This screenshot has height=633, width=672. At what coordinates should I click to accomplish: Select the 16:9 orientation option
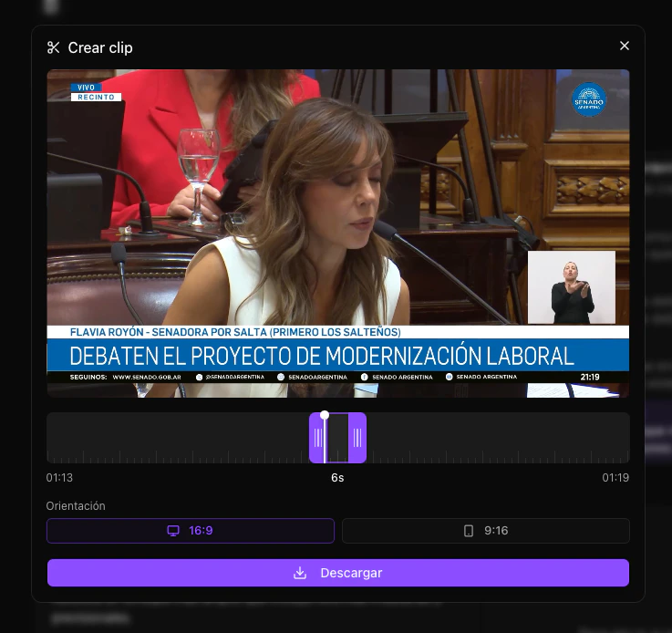pos(191,531)
